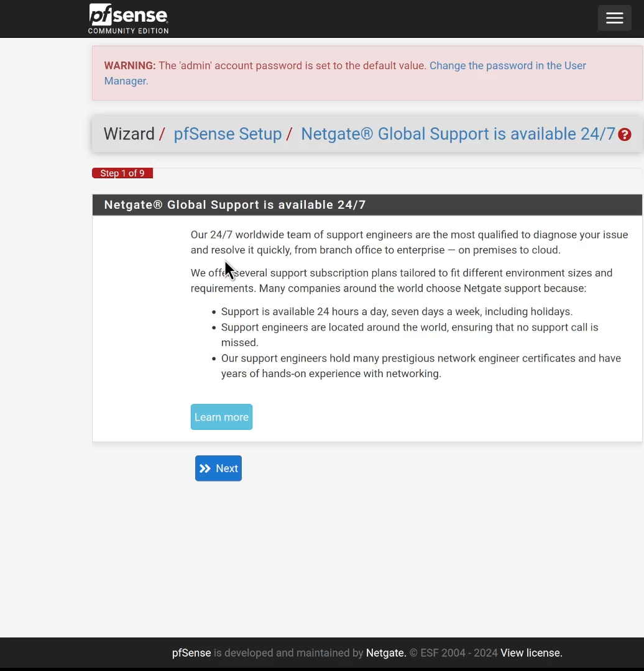Click the 'Wizard' breadcrumb text

(x=129, y=134)
